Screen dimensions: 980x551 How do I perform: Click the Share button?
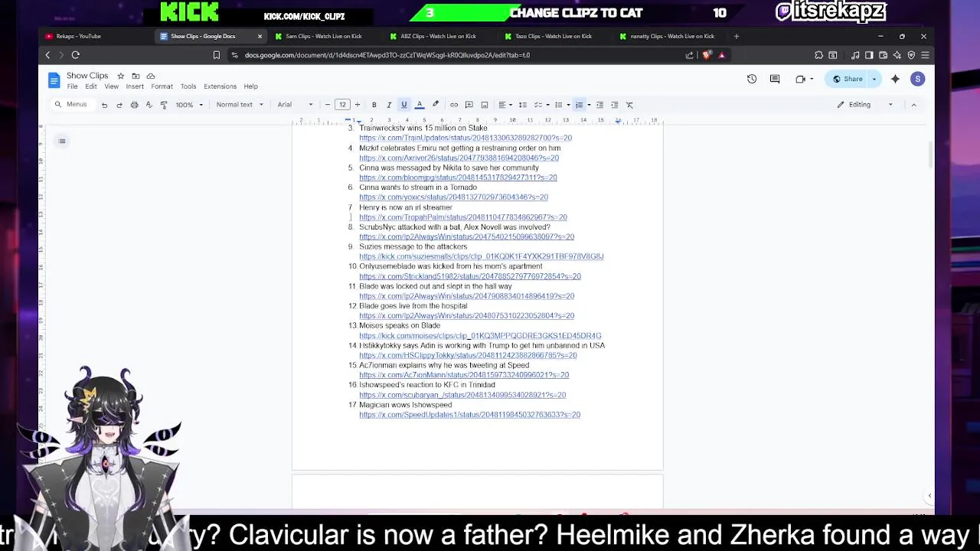[848, 79]
